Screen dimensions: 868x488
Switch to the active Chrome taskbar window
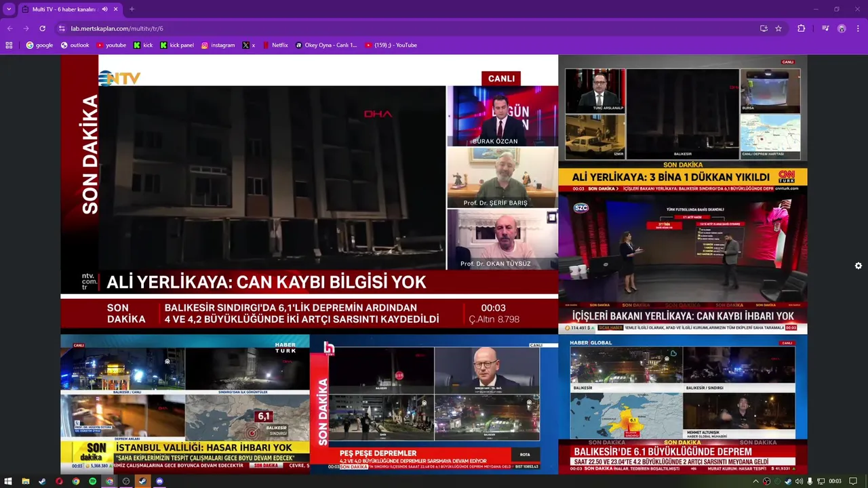coord(109,481)
